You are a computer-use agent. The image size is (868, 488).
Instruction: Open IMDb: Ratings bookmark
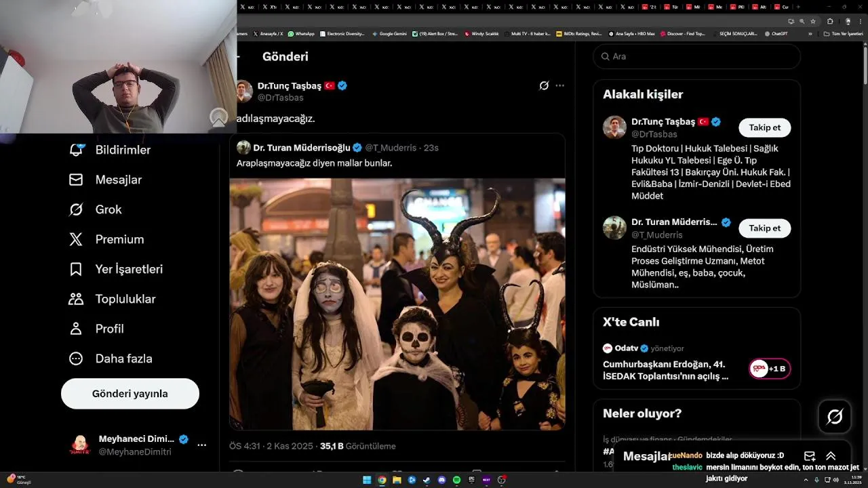[578, 33]
